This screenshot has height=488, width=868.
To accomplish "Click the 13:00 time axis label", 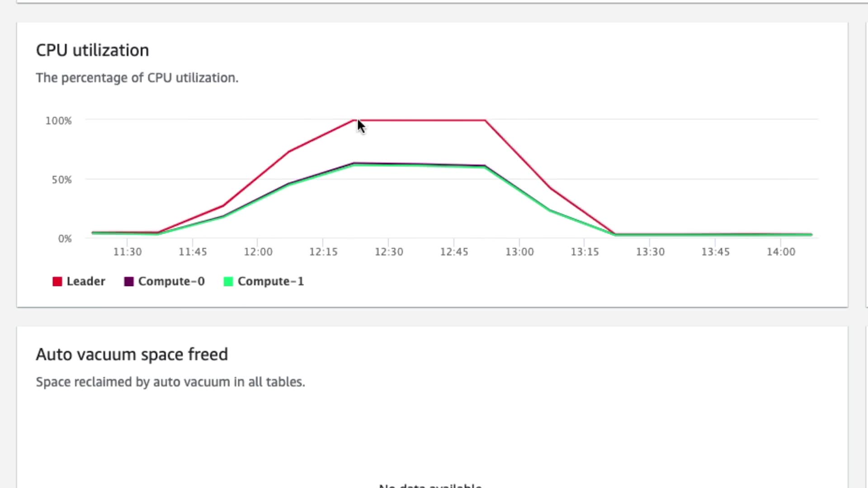I will [x=519, y=252].
